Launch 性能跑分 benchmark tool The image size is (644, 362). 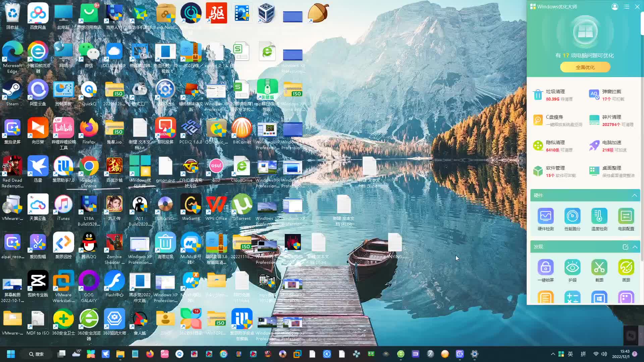pyautogui.click(x=572, y=219)
